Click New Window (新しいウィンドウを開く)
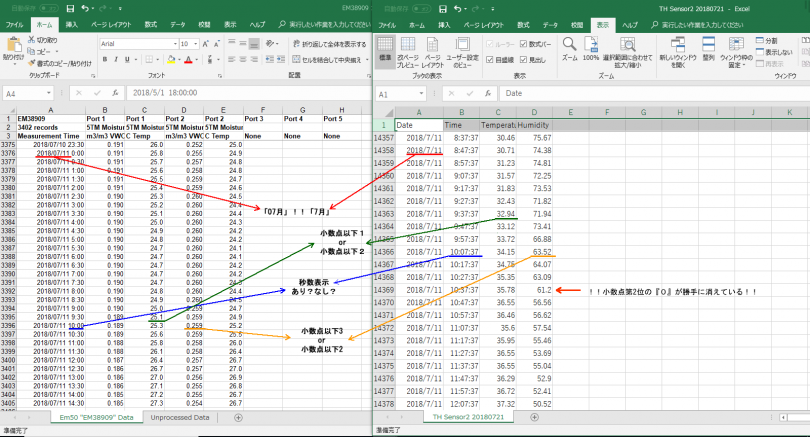Screen dimensions: 810x437 tap(678, 52)
